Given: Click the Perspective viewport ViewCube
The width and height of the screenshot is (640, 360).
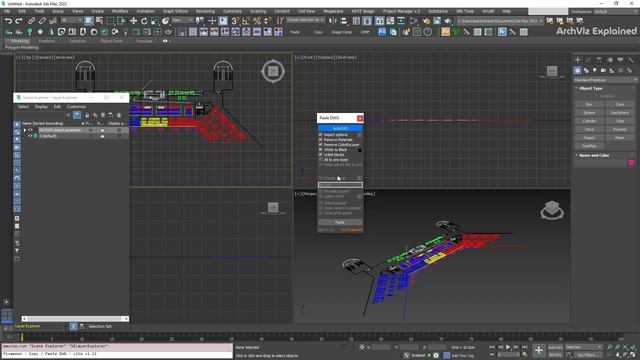Looking at the screenshot, I should coord(552,210).
